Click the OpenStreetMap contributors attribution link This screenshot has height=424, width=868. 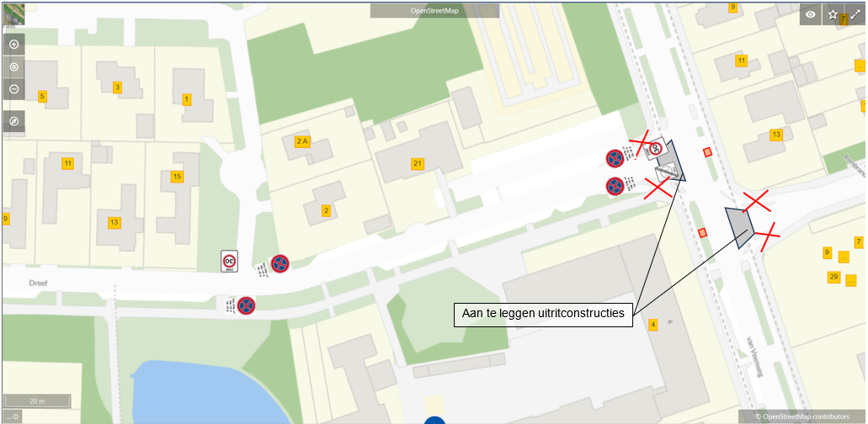[801, 416]
